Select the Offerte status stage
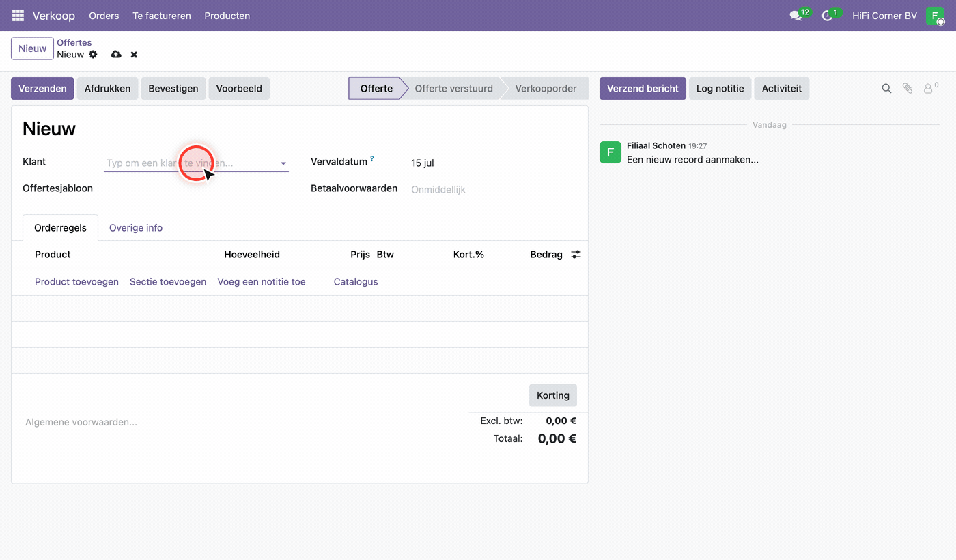956x560 pixels. pyautogui.click(x=376, y=88)
